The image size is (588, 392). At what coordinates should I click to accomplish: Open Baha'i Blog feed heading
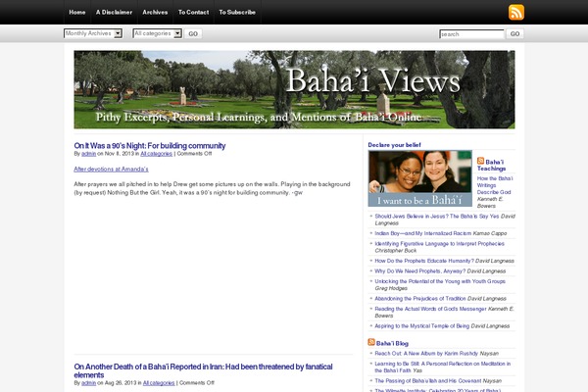(x=392, y=344)
